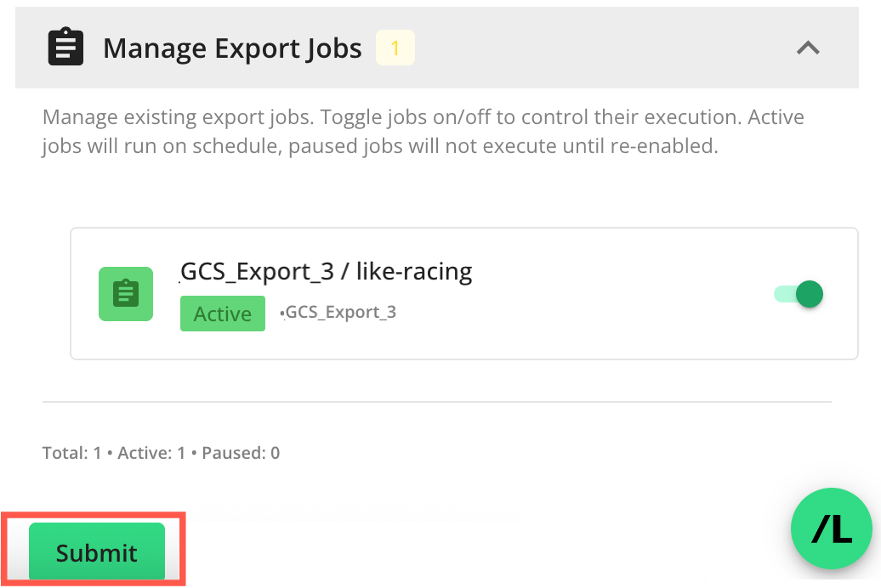Viewport: 881px width, 588px height.
Task: Click the dark green toggle knob
Action: click(809, 295)
